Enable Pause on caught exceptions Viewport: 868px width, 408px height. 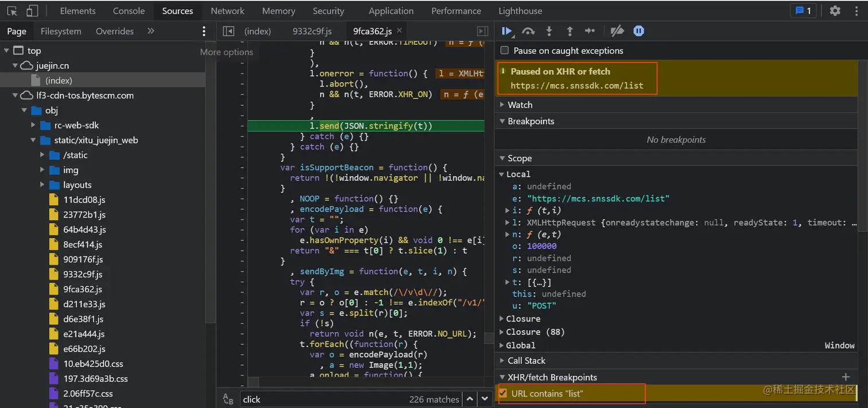tap(505, 50)
